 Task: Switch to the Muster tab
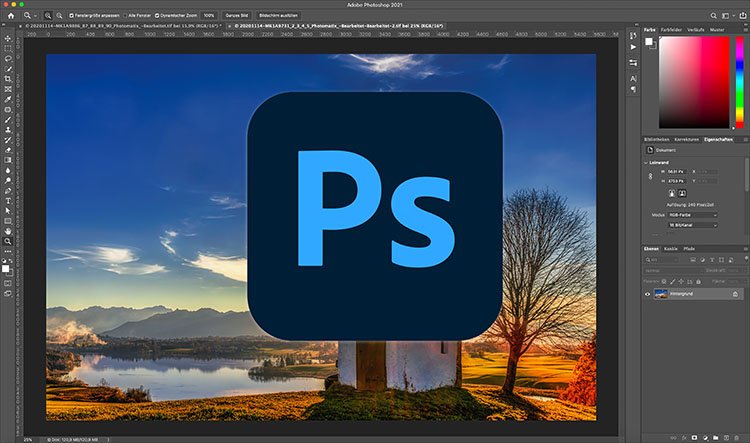pos(717,30)
